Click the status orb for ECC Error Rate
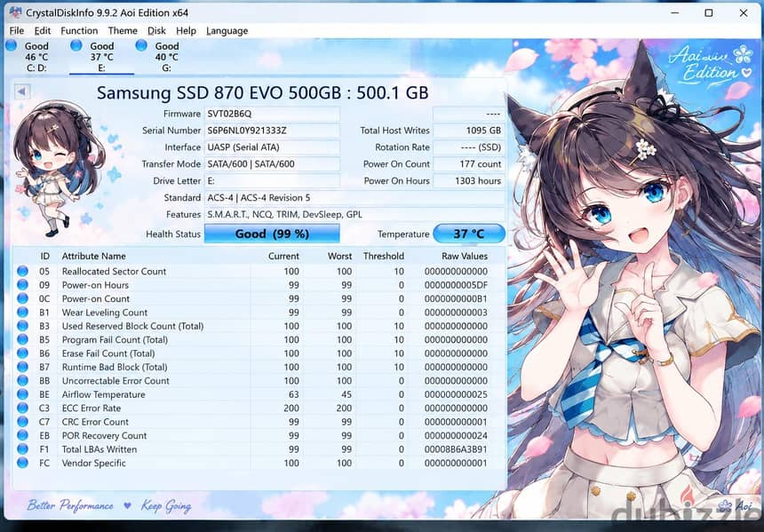This screenshot has height=532, width=764. [x=22, y=408]
